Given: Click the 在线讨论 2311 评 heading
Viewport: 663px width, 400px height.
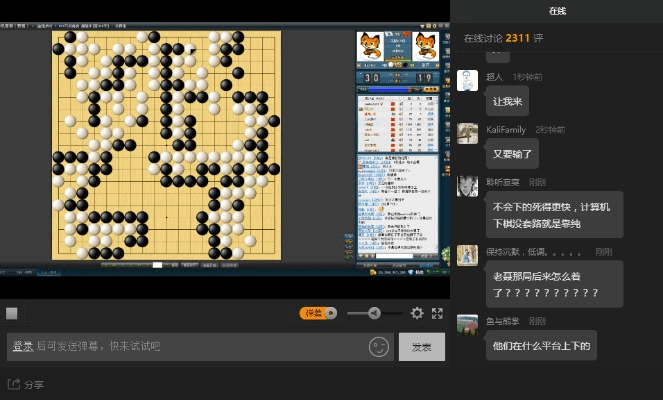Looking at the screenshot, I should [x=503, y=38].
